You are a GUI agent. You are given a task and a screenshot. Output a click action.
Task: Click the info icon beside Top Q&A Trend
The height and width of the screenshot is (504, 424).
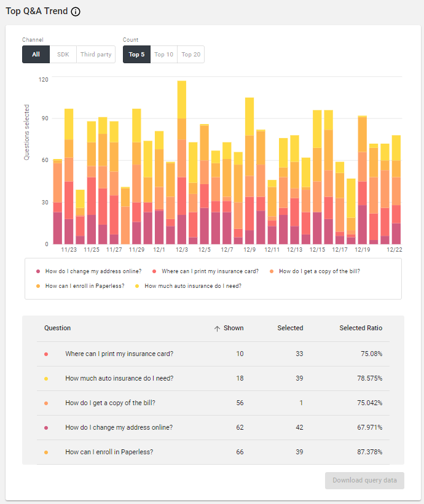click(76, 12)
